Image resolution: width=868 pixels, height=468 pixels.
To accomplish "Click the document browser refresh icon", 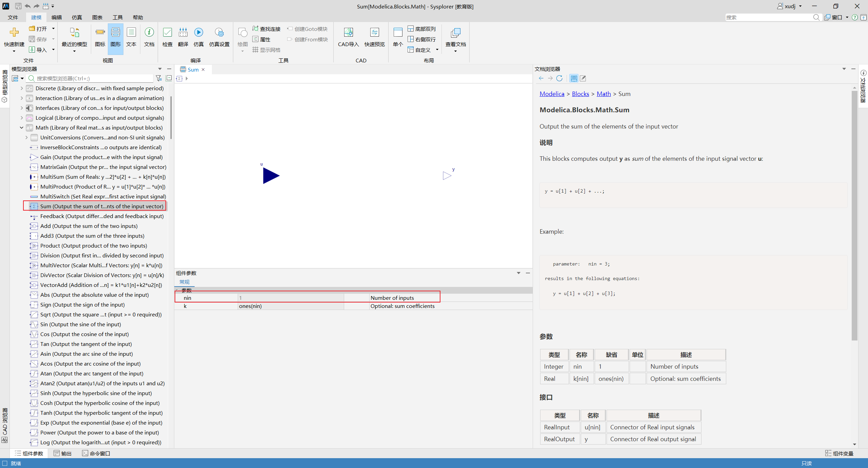I will pos(559,78).
